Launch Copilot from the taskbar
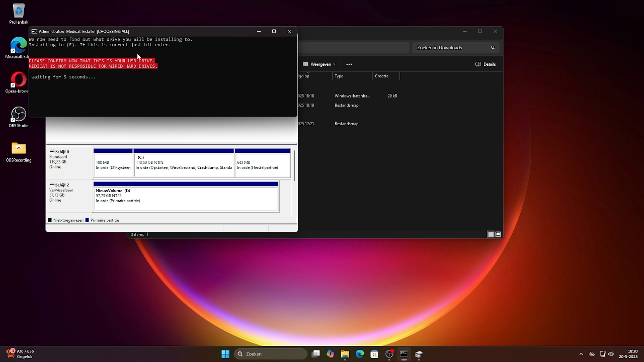 pyautogui.click(x=331, y=354)
